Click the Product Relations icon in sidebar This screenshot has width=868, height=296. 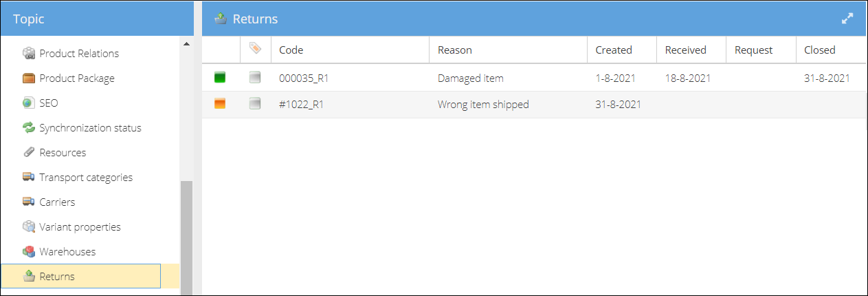pos(29,54)
